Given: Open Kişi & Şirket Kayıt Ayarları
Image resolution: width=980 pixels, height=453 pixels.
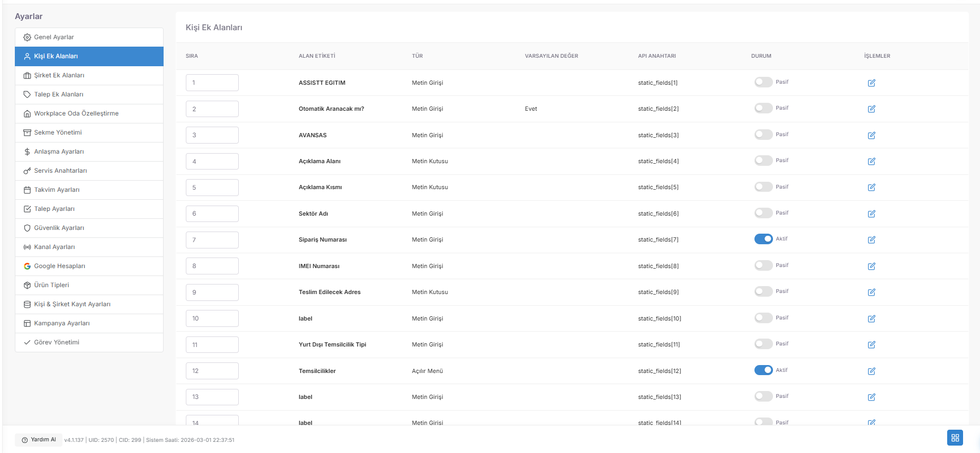Looking at the screenshot, I should point(89,304).
